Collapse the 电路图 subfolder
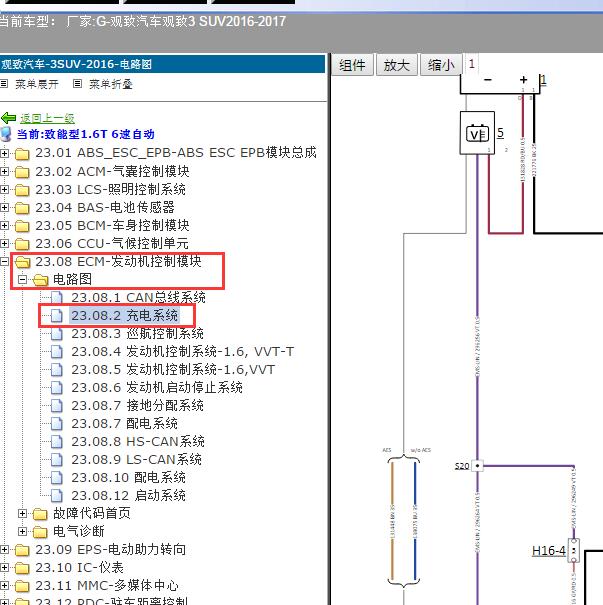The height and width of the screenshot is (605, 603). 22,280
